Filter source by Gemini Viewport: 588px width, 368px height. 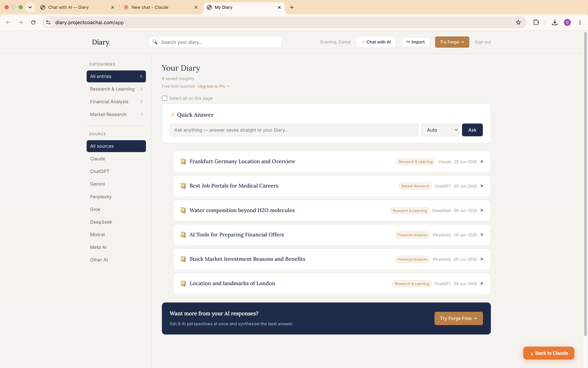pyautogui.click(x=116, y=184)
